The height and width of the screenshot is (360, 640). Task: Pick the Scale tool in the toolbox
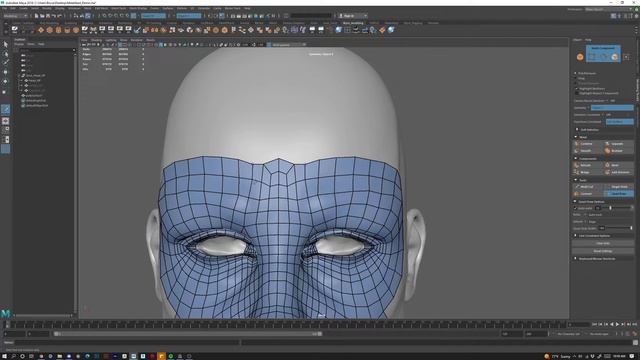(x=5, y=91)
